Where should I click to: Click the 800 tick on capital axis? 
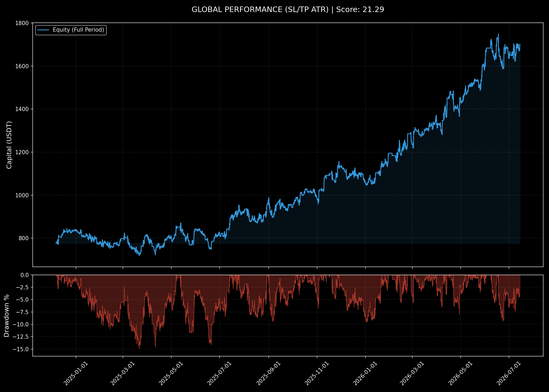[x=24, y=238]
